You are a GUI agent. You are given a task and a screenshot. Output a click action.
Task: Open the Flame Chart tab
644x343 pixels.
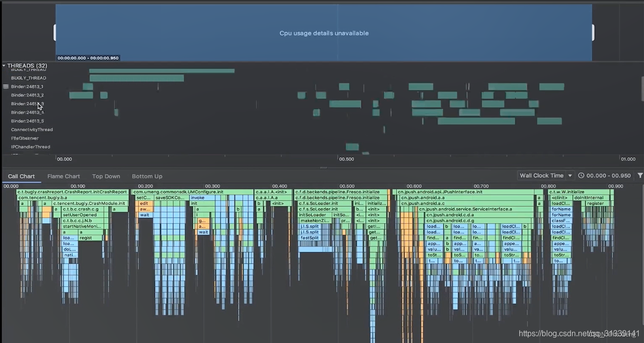click(64, 176)
